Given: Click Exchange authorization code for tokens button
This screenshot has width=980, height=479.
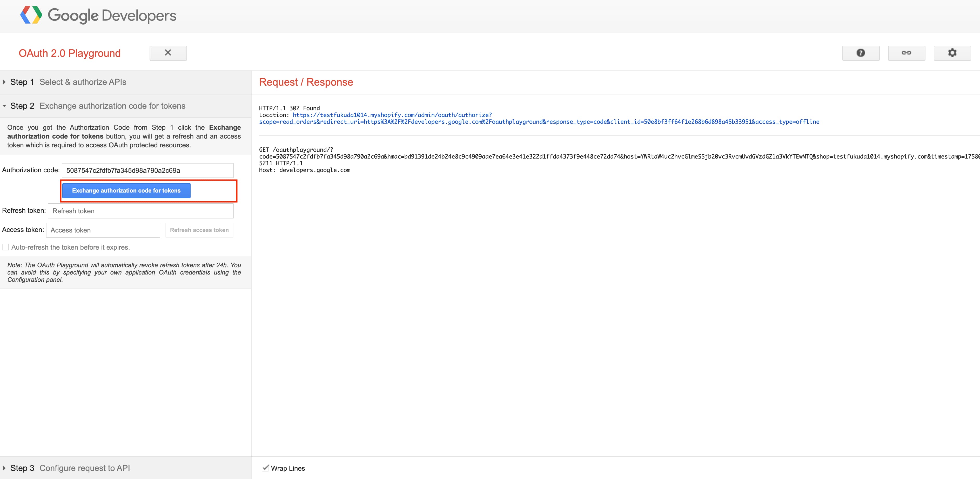Looking at the screenshot, I should click(126, 190).
